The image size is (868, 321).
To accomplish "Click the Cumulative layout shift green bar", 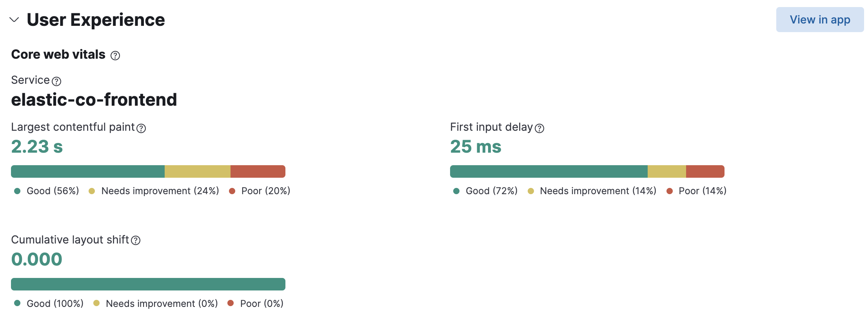I will click(x=148, y=284).
